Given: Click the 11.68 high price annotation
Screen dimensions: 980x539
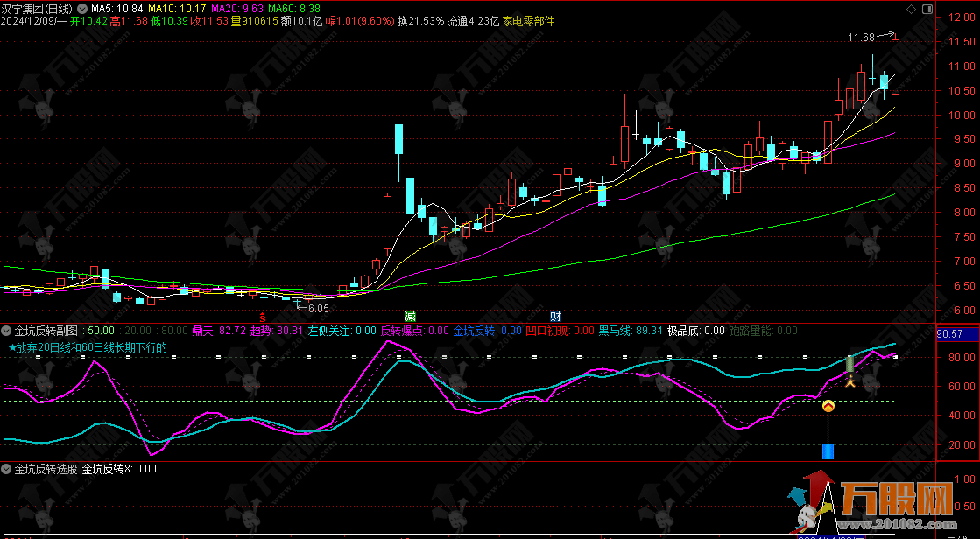Looking at the screenshot, I should click(861, 38).
